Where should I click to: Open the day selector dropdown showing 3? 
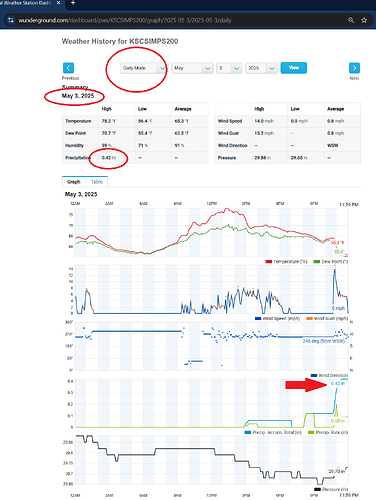tap(229, 68)
